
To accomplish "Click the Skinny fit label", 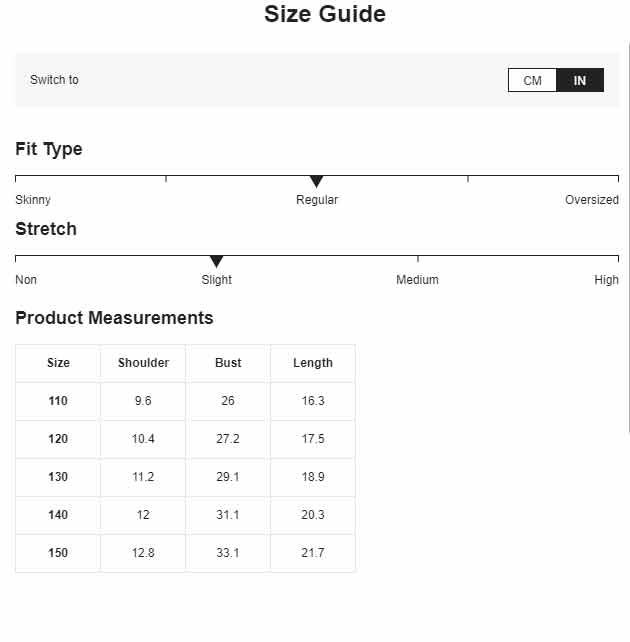I will 33,200.
